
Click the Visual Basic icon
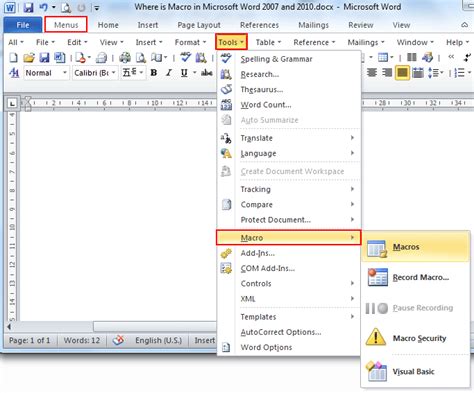(x=376, y=371)
